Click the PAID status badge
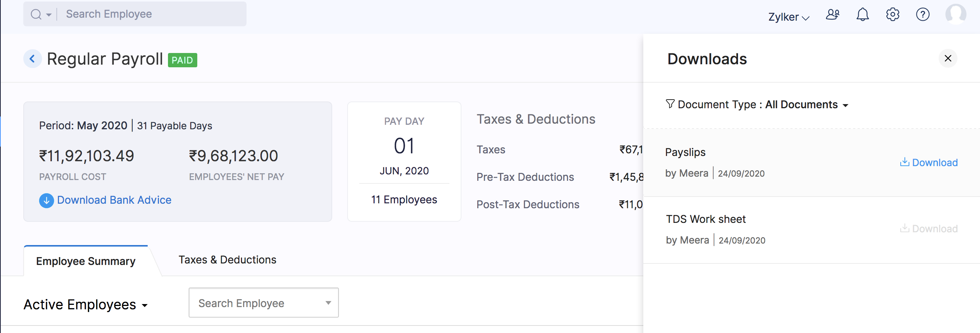The height and width of the screenshot is (333, 980). tap(183, 60)
